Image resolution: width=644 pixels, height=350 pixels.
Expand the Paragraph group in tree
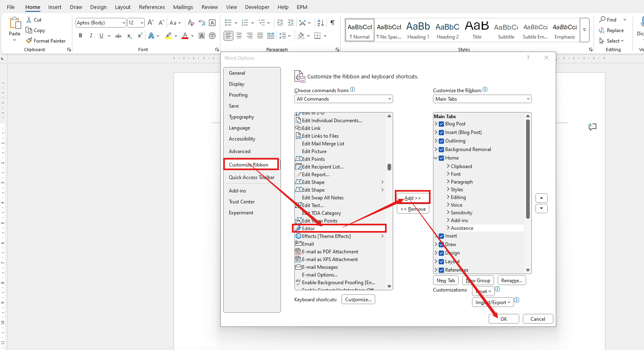[x=448, y=181]
